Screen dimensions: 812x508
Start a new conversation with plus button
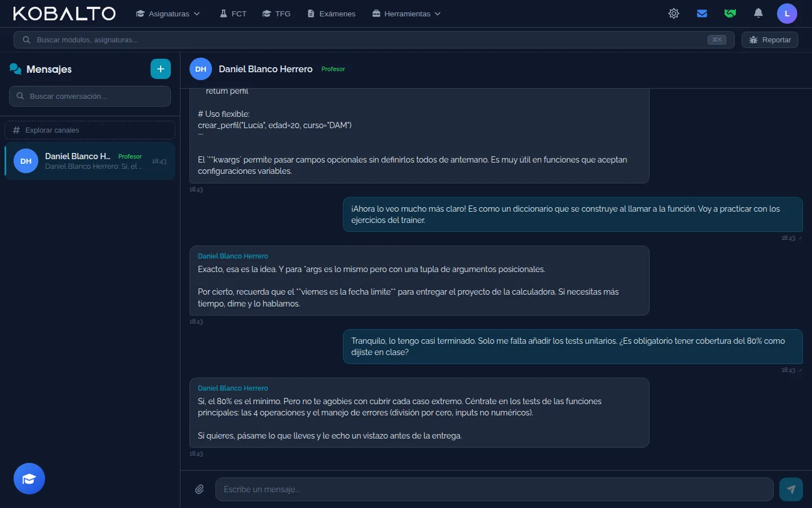(x=161, y=69)
